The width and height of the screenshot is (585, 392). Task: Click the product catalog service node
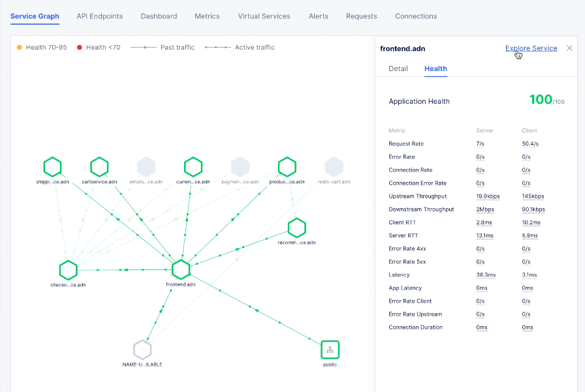click(x=287, y=166)
